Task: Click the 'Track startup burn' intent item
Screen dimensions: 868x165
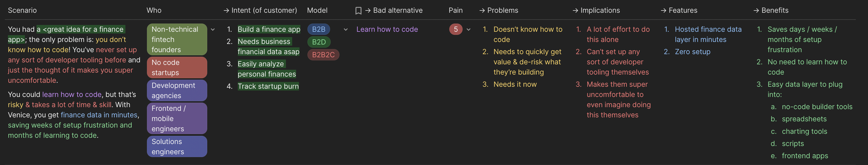Action: [268, 86]
